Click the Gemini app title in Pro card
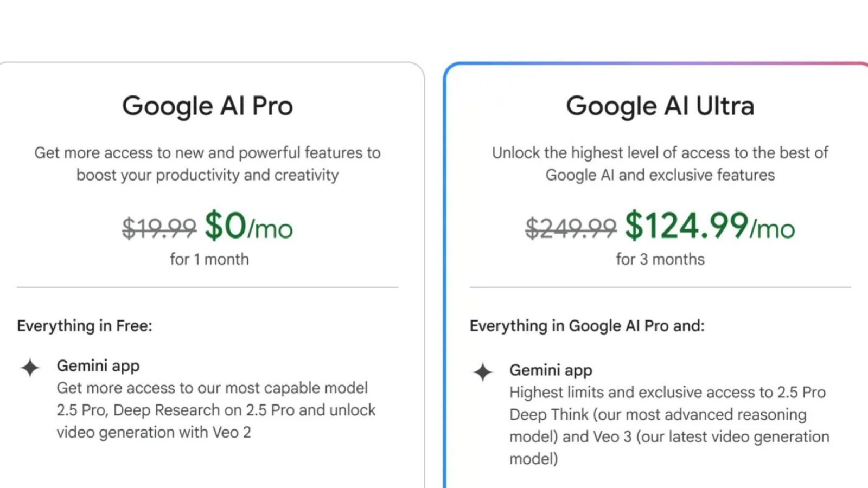This screenshot has width=868, height=488. pyautogui.click(x=98, y=366)
